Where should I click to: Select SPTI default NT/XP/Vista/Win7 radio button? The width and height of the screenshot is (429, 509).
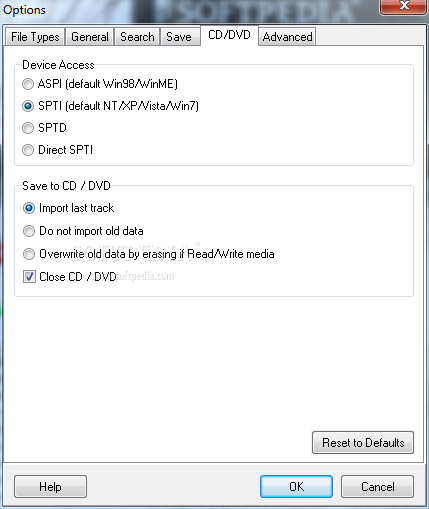coord(28,106)
